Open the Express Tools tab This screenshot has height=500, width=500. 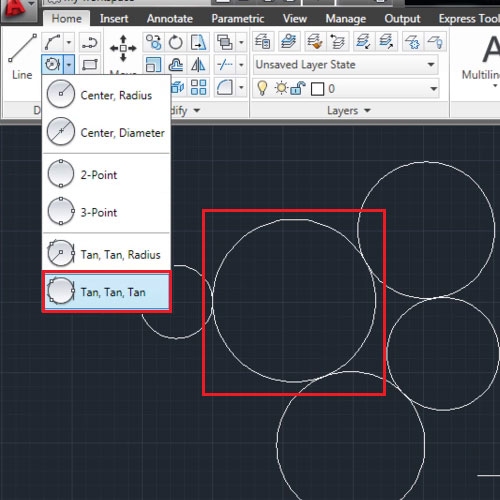[469, 19]
